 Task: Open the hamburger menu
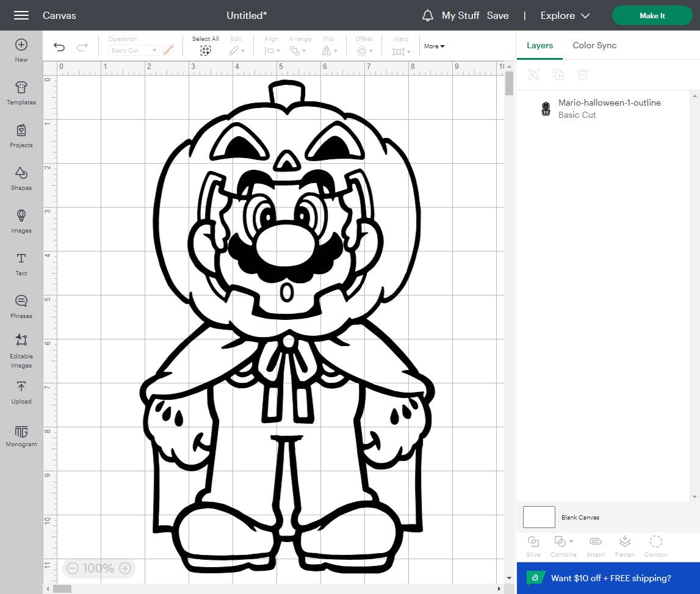coord(21,15)
